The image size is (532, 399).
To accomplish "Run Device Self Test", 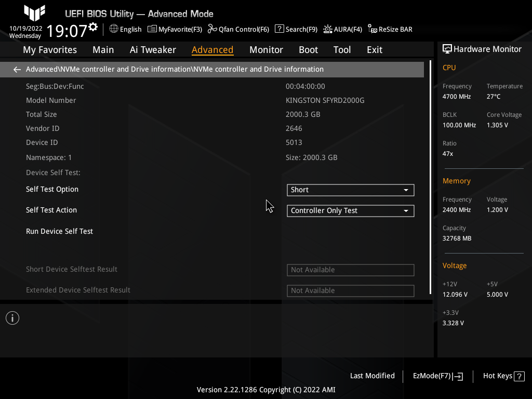I will (x=59, y=231).
